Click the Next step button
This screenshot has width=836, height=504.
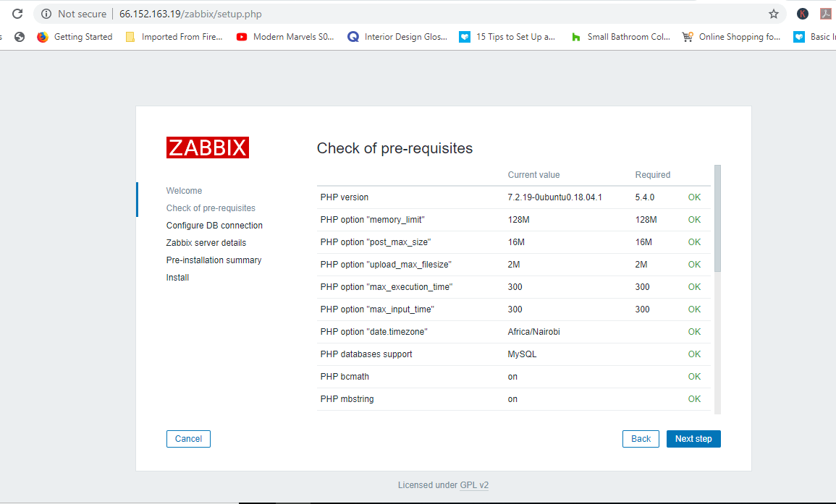click(693, 439)
